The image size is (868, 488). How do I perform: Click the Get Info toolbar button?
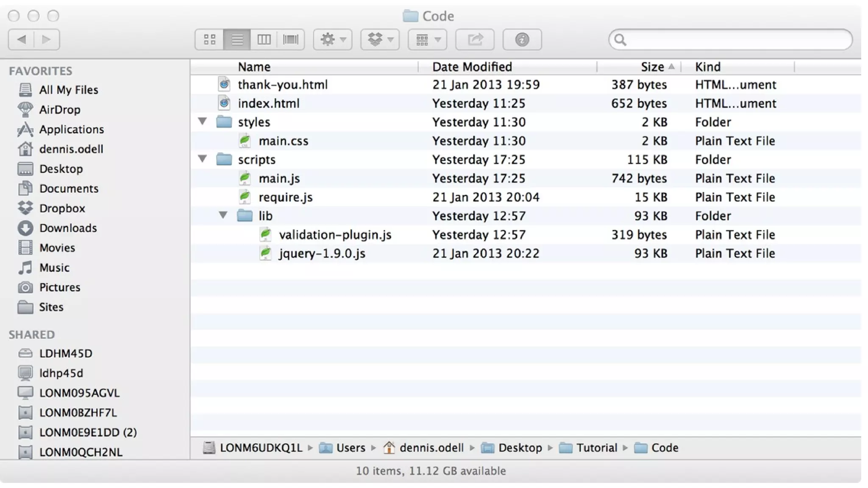[x=522, y=40]
